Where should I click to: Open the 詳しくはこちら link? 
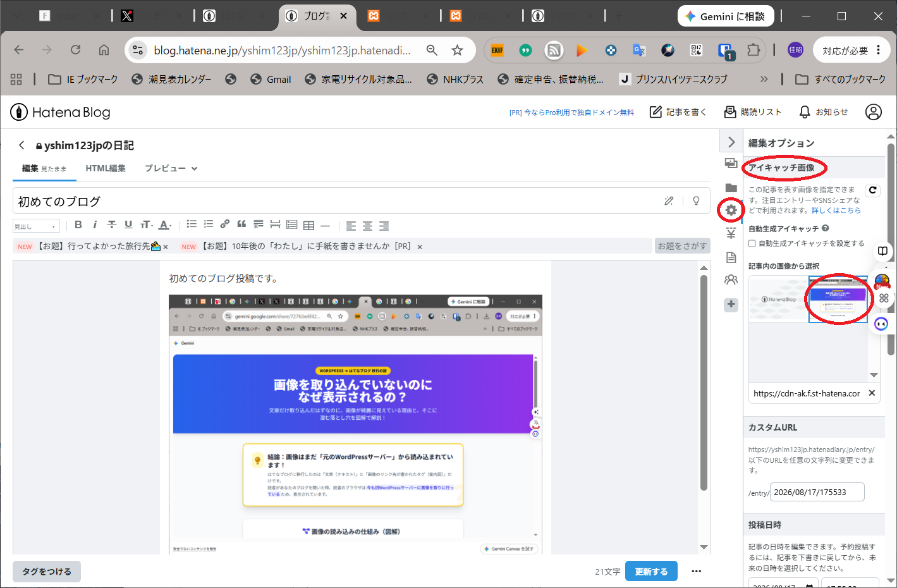(836, 211)
